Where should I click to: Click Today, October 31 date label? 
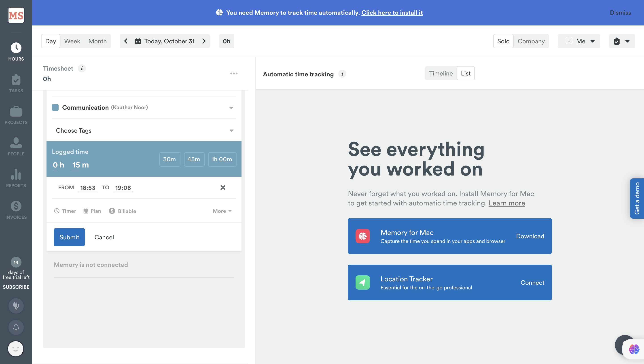click(x=169, y=41)
